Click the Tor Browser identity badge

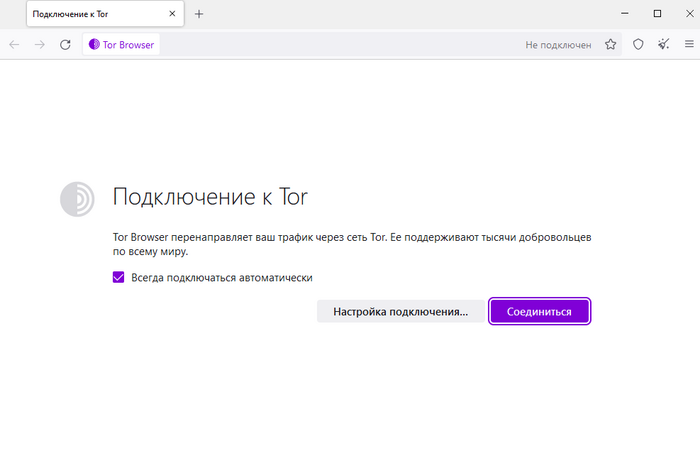(x=121, y=45)
